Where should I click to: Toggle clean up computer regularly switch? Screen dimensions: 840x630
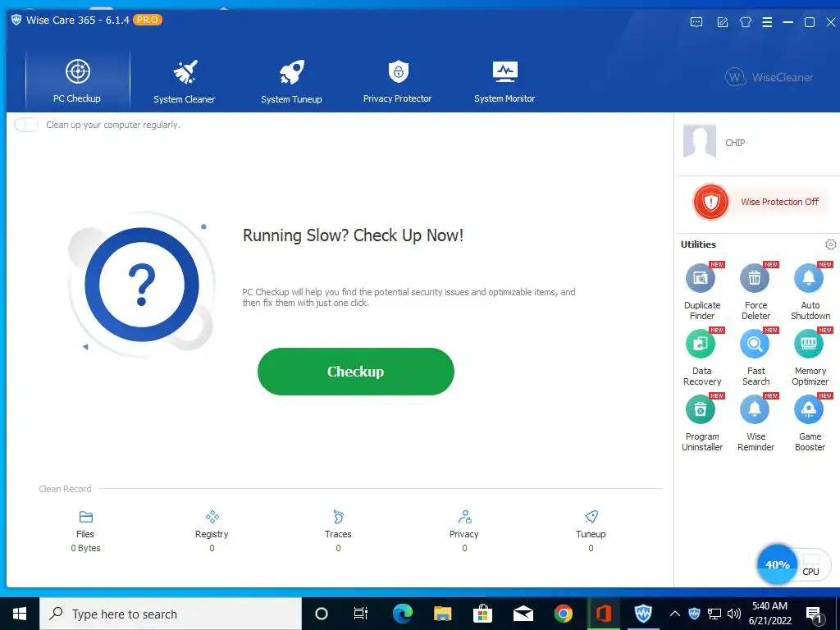point(25,125)
